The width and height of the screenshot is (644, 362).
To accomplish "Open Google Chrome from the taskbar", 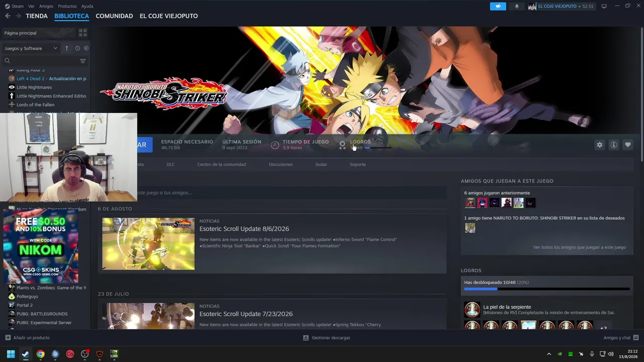I will pyautogui.click(x=40, y=354).
